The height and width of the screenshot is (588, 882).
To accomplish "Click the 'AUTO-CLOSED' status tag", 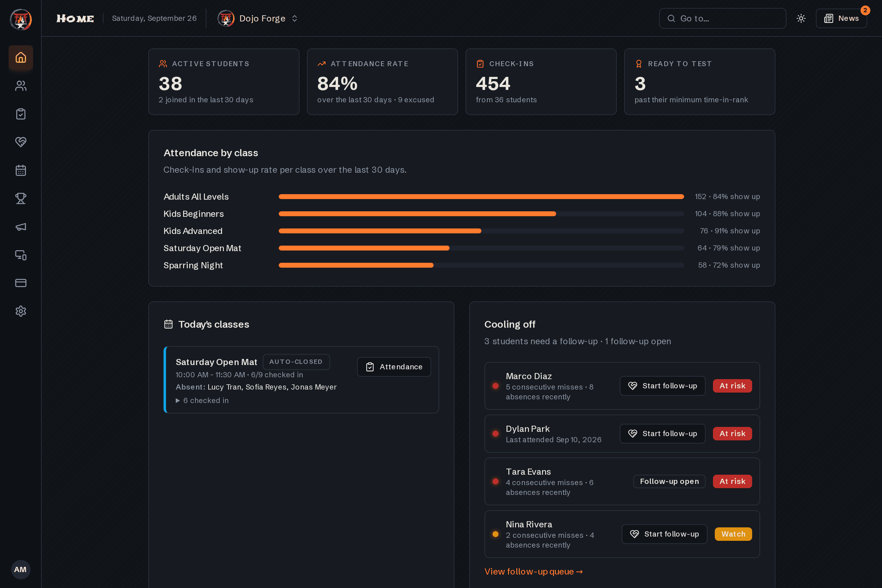I will (x=296, y=362).
